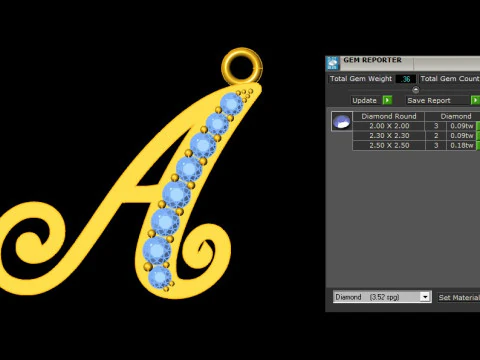Viewport: 480px width, 360px height.
Task: Select the bottom blue gem on the pendant
Action: coord(159,277)
